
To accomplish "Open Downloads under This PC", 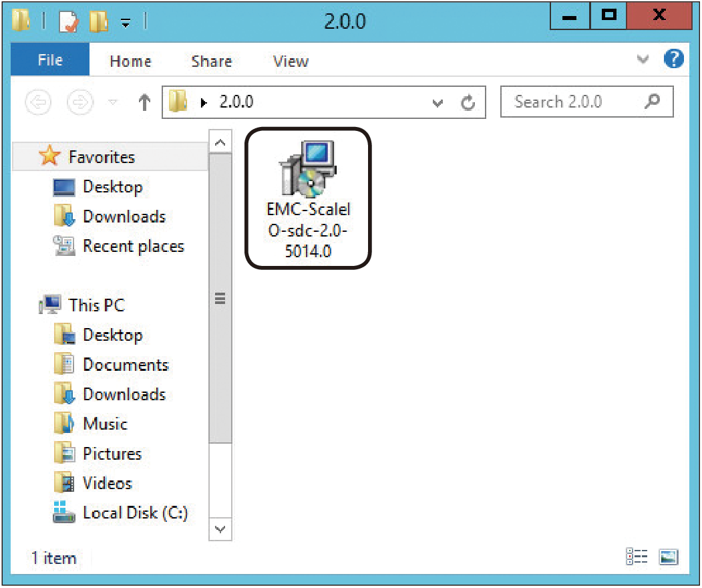I will click(124, 394).
